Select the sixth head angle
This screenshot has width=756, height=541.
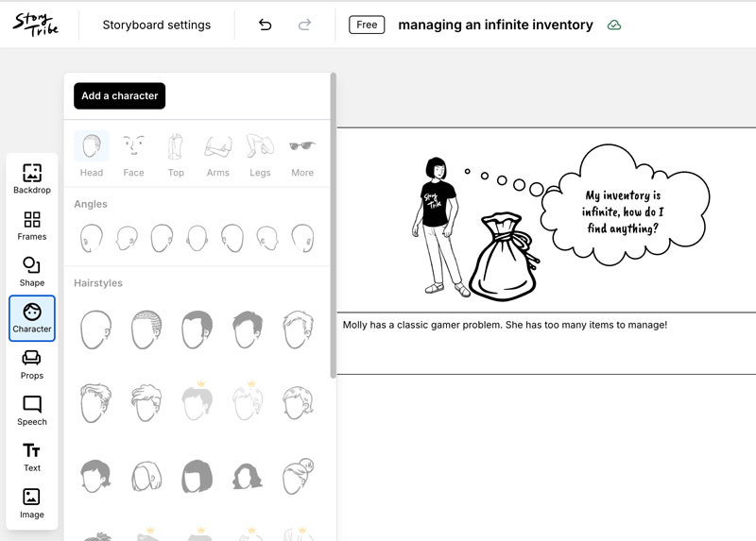click(x=267, y=238)
